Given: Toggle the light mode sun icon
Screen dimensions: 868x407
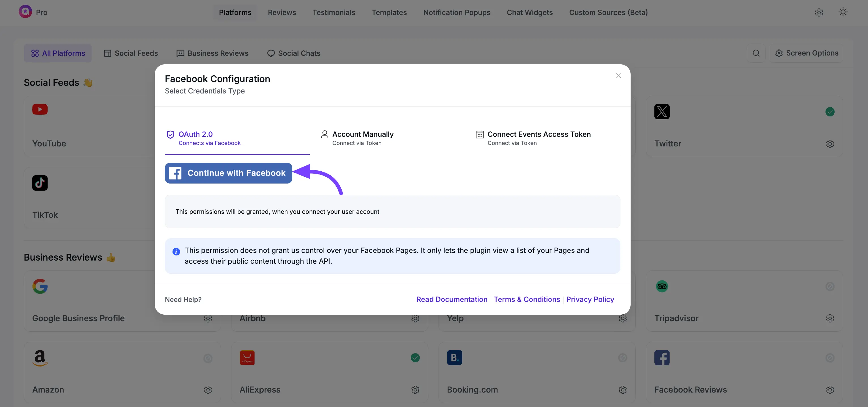Looking at the screenshot, I should 843,12.
